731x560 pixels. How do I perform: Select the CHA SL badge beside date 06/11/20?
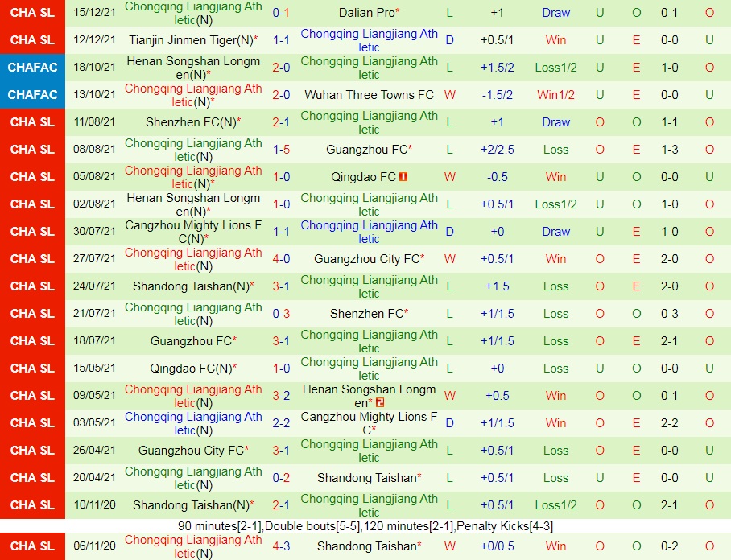tap(32, 546)
